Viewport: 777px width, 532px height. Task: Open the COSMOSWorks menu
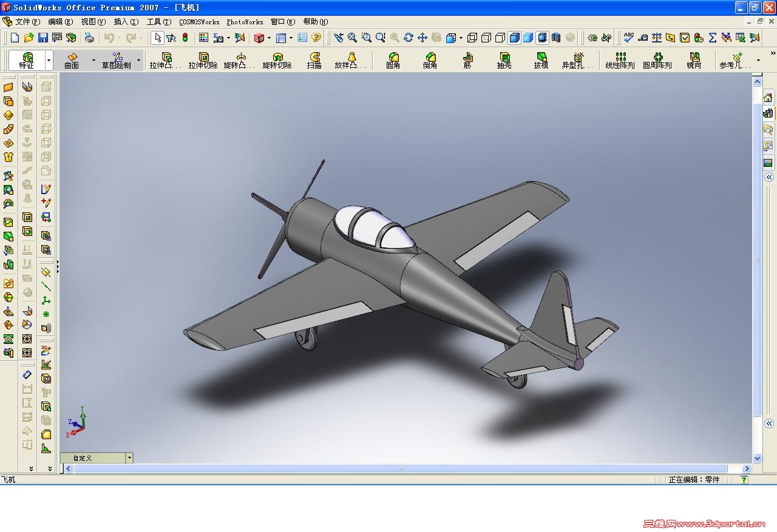(x=199, y=22)
